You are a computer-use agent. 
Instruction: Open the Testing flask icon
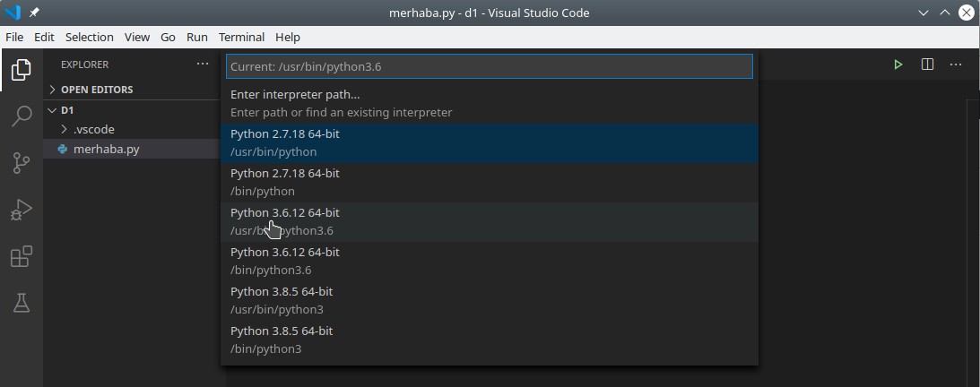pyautogui.click(x=22, y=304)
